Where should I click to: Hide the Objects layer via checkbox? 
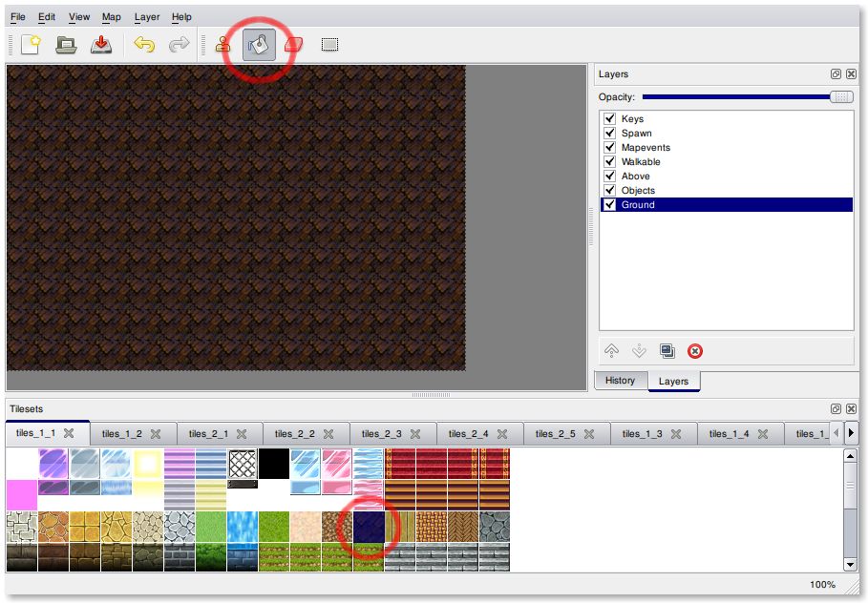pos(609,191)
